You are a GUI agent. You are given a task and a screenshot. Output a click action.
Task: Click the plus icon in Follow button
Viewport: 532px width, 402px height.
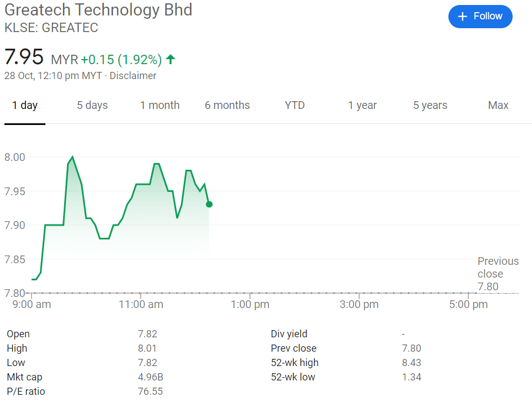click(x=463, y=17)
